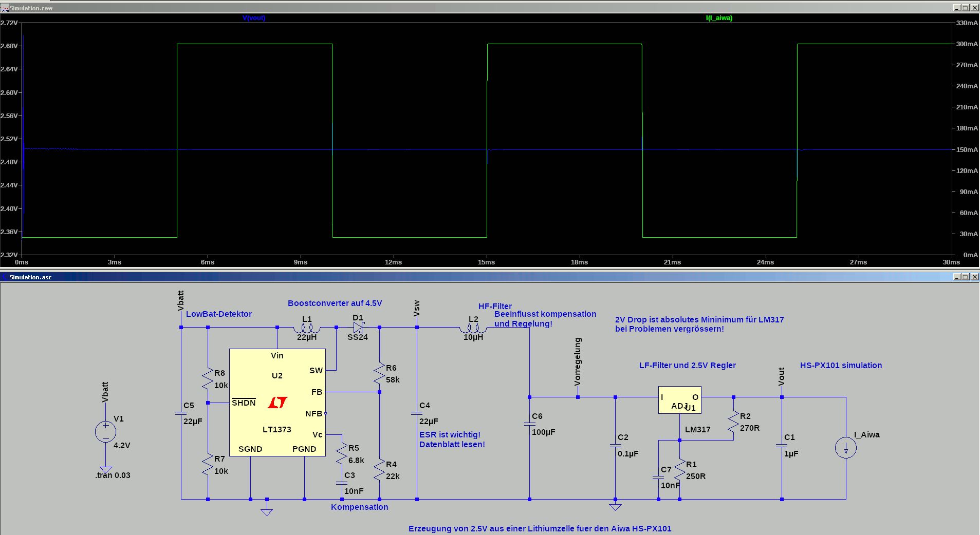Image resolution: width=980 pixels, height=535 pixels.
Task: Click the 'Vc' pin label on U2
Action: point(318,435)
